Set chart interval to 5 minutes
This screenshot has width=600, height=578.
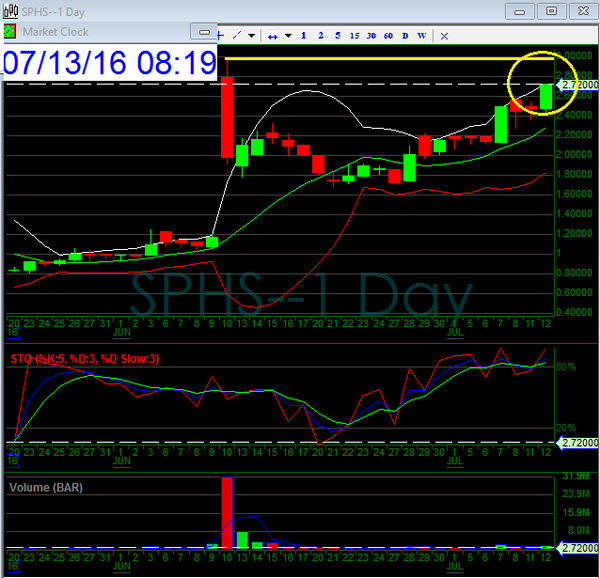click(x=338, y=35)
